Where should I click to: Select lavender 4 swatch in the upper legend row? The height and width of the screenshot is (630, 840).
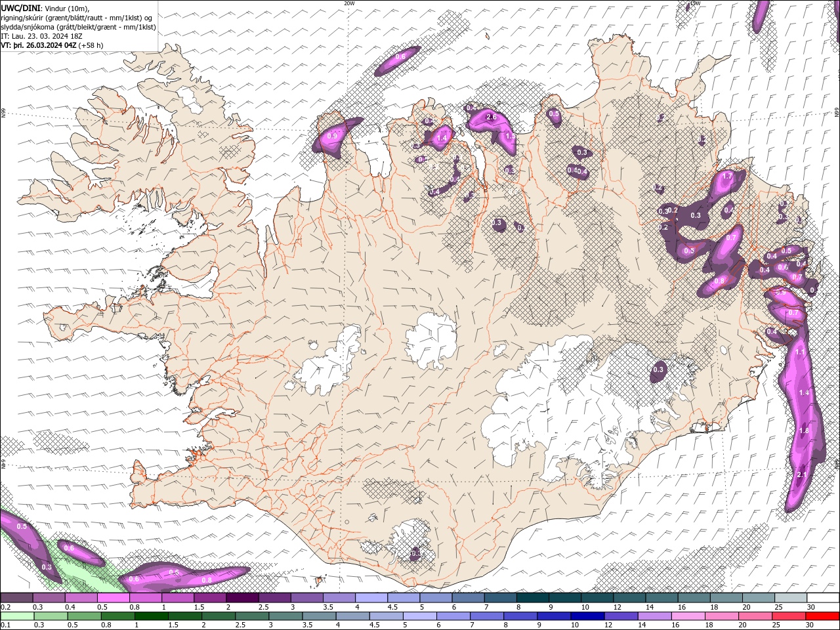pyautogui.click(x=372, y=598)
